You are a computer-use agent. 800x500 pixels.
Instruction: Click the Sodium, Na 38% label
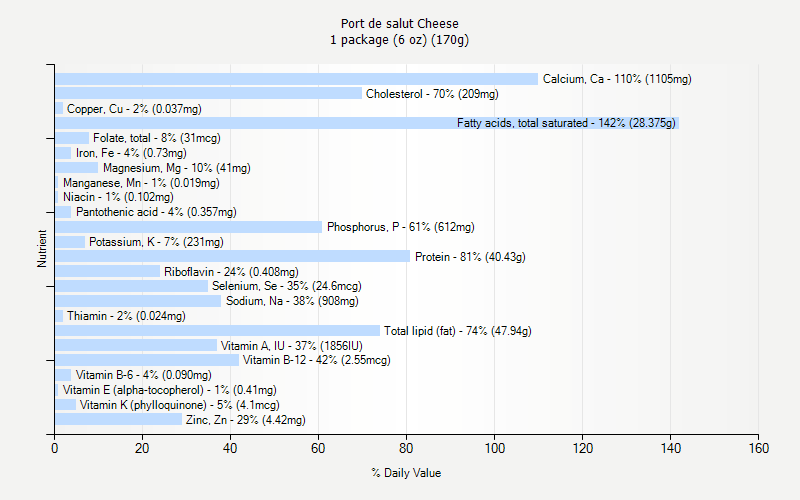(x=291, y=301)
